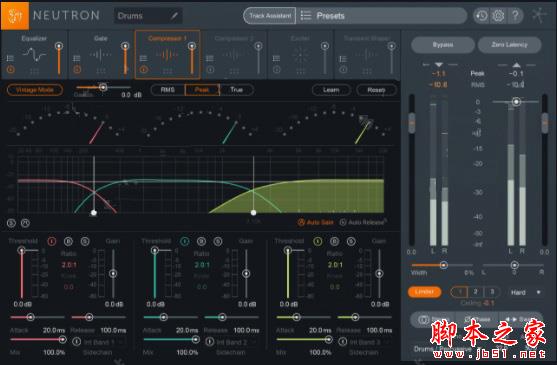557x365 pixels.
Task: Click the Learn button
Action: pos(331,90)
